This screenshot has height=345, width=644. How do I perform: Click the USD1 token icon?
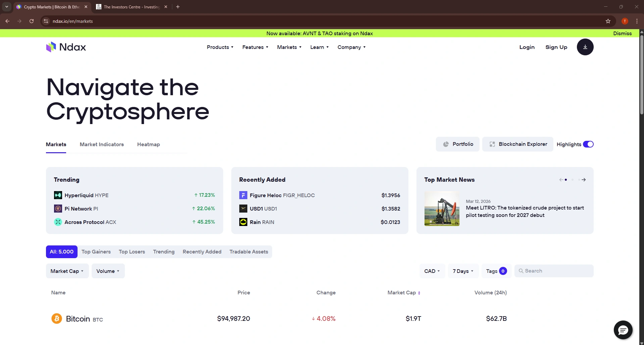243,209
